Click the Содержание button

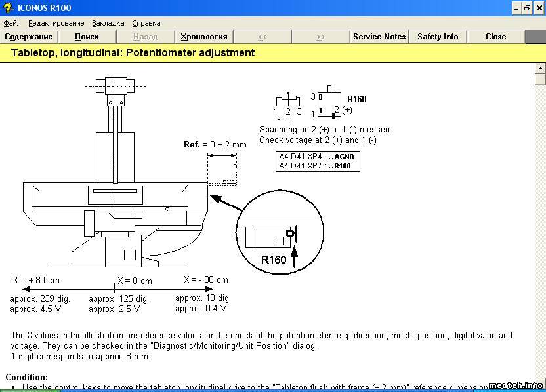(x=29, y=37)
